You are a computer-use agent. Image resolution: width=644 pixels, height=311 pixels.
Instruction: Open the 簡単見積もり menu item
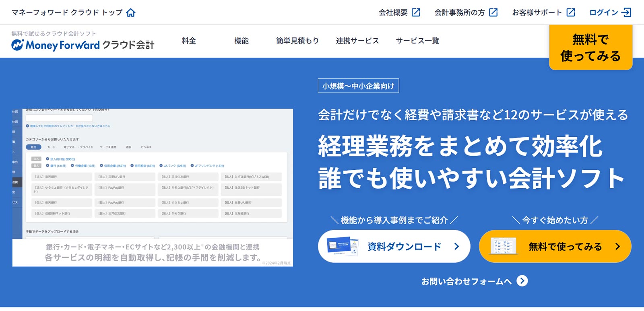(297, 41)
